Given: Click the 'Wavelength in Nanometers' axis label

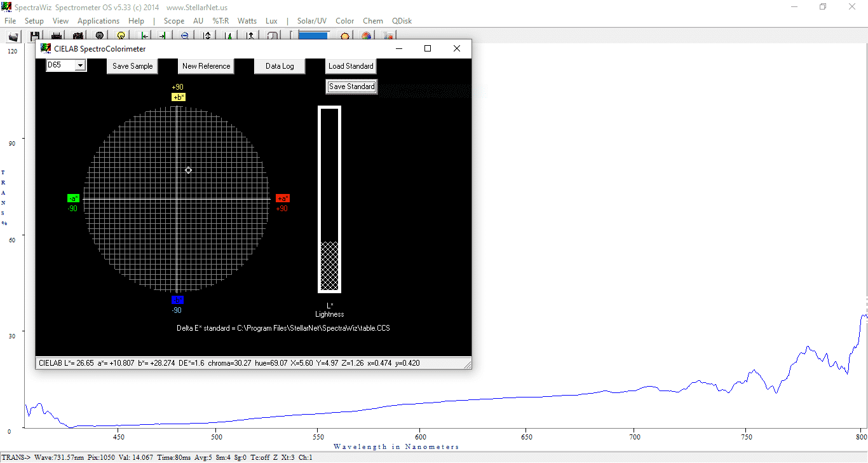Looking at the screenshot, I should coord(396,446).
